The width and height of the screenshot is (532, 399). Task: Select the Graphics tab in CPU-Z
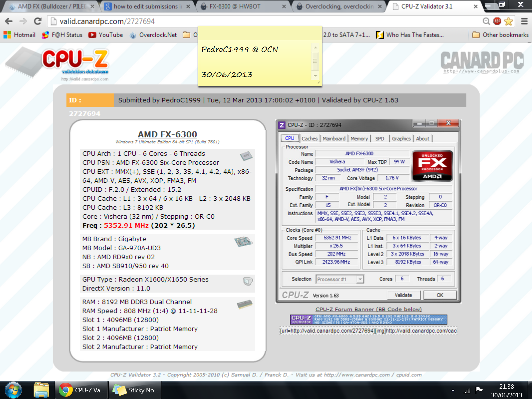(401, 139)
